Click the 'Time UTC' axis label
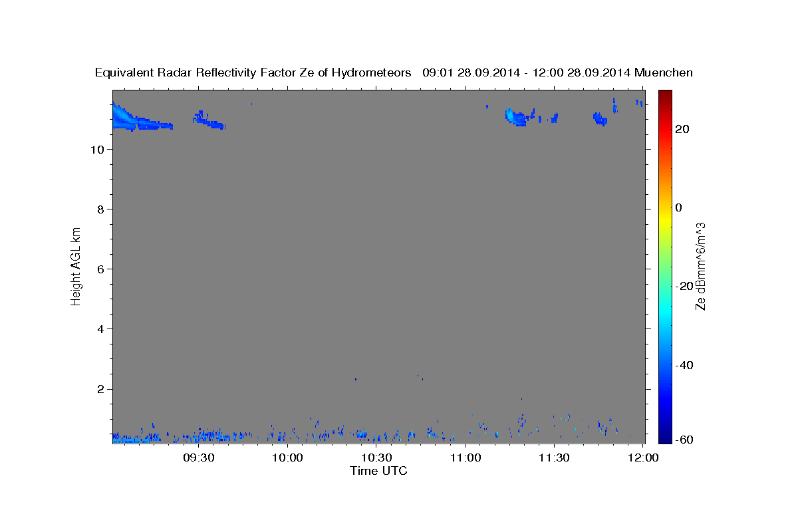Viewport: 798px width, 532px height. [378, 471]
